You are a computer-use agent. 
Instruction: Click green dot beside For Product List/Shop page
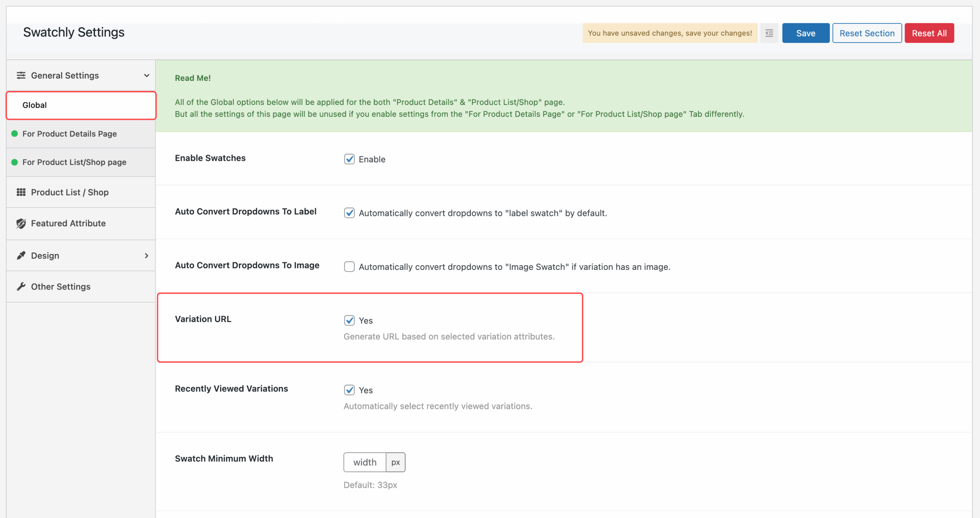click(x=15, y=162)
